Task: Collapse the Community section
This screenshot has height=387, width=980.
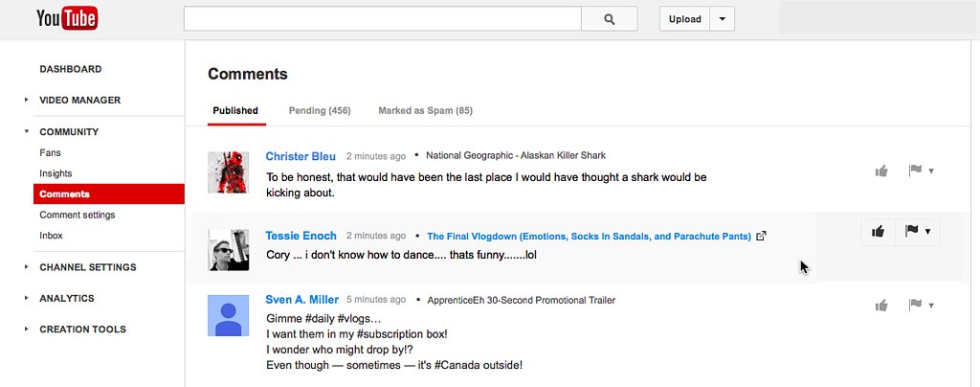Action: [x=26, y=132]
